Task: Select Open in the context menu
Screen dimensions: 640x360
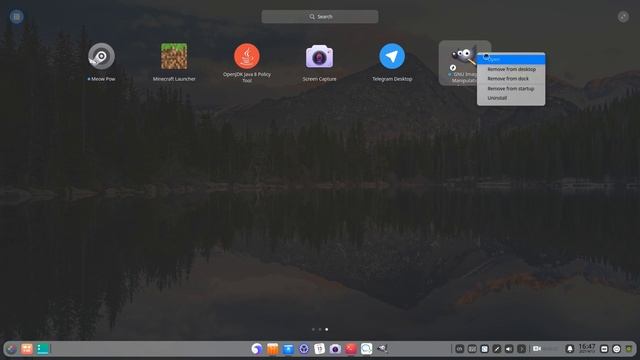Action: pos(511,60)
